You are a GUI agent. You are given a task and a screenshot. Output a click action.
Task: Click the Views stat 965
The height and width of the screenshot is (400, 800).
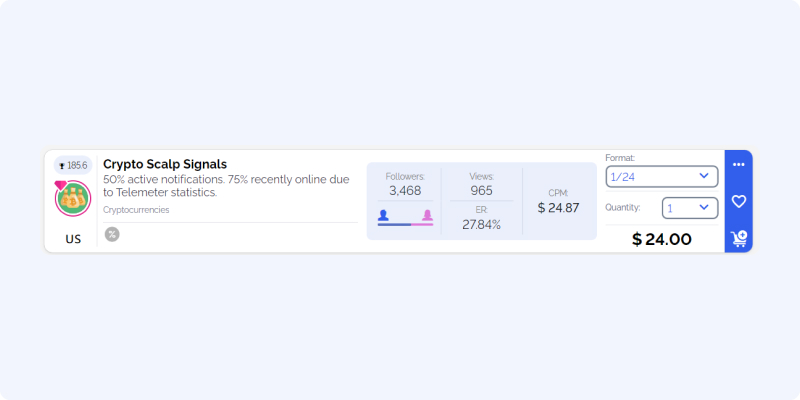482,191
